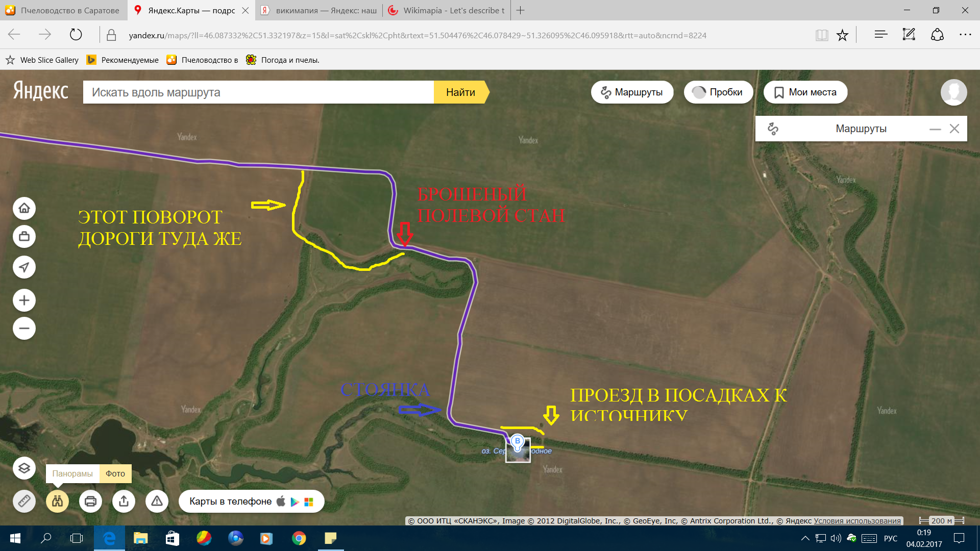Screen dimensions: 980x551
Task: Open the map layers selector
Action: 24,468
